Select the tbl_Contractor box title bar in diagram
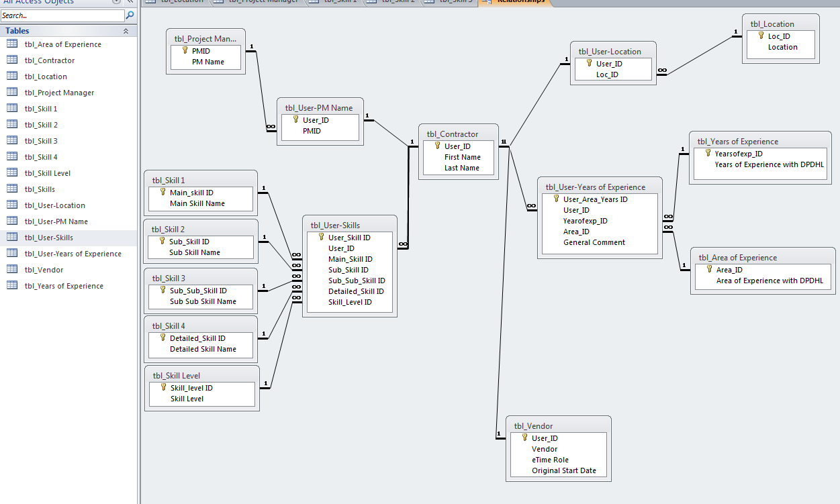This screenshot has width=840, height=504. [459, 134]
